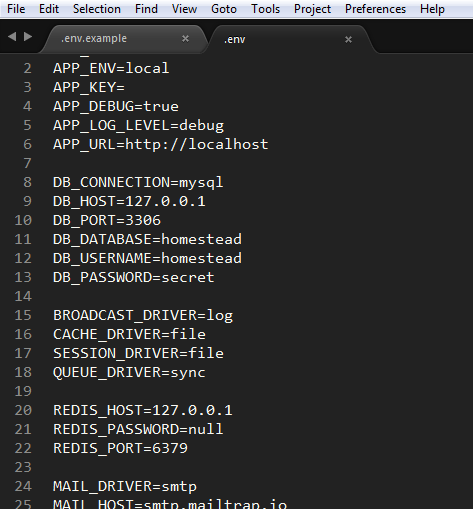The image size is (473, 509).
Task: Click the next tab arrow icon
Action: [x=28, y=36]
